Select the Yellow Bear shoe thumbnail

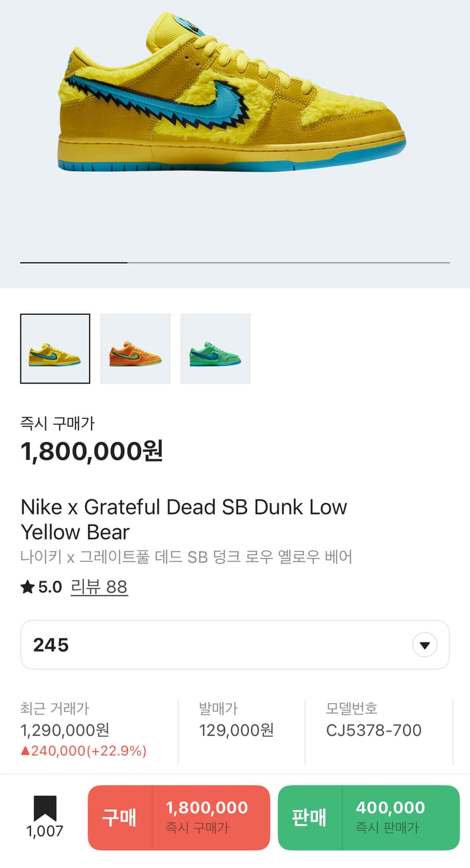(x=55, y=348)
